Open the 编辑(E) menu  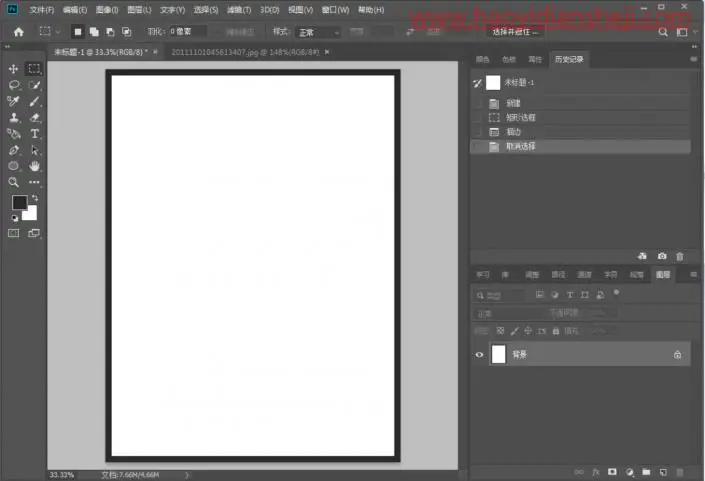(x=75, y=9)
